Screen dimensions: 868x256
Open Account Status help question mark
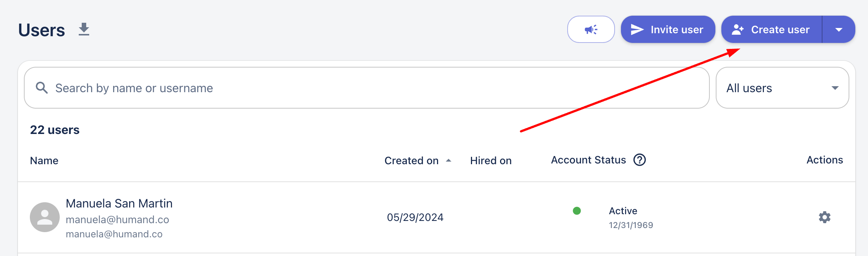pos(639,160)
